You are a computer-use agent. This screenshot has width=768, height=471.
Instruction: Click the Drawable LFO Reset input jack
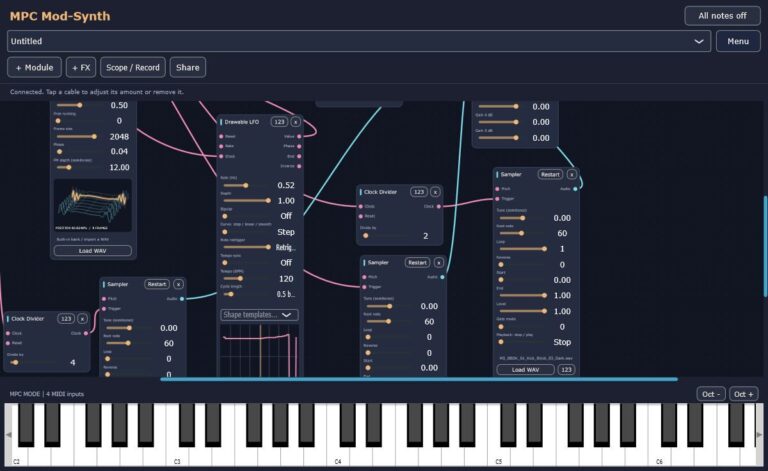pos(221,137)
